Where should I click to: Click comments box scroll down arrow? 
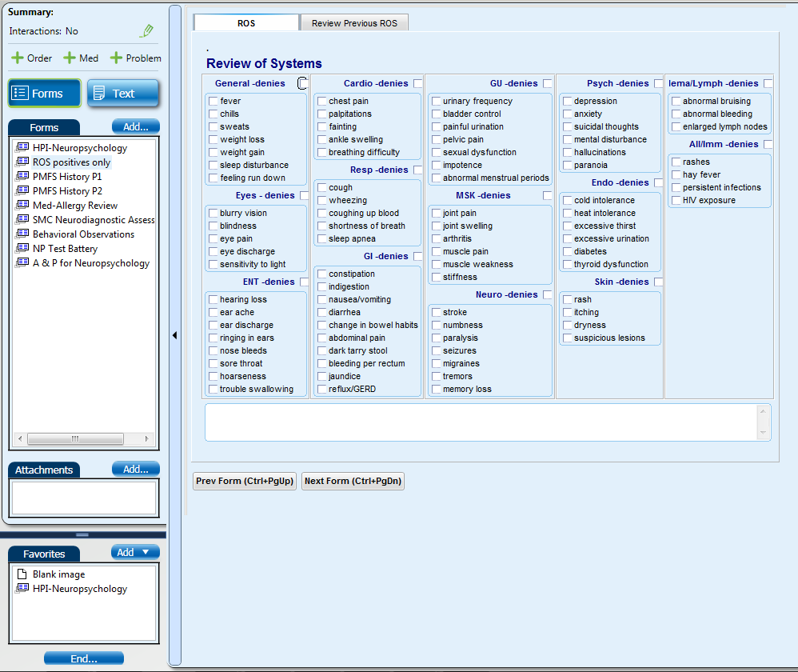coord(763,434)
